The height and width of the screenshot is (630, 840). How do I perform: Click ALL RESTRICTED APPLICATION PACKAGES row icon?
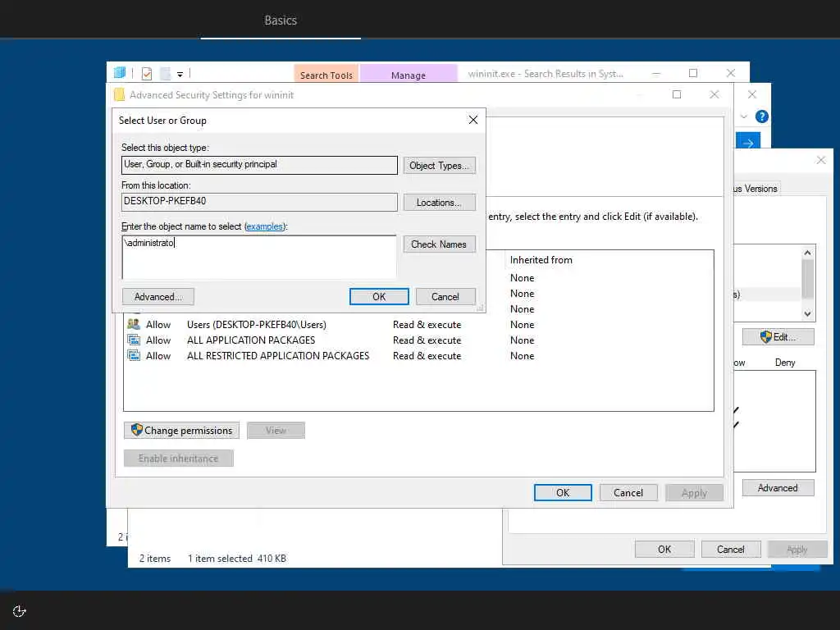(134, 355)
